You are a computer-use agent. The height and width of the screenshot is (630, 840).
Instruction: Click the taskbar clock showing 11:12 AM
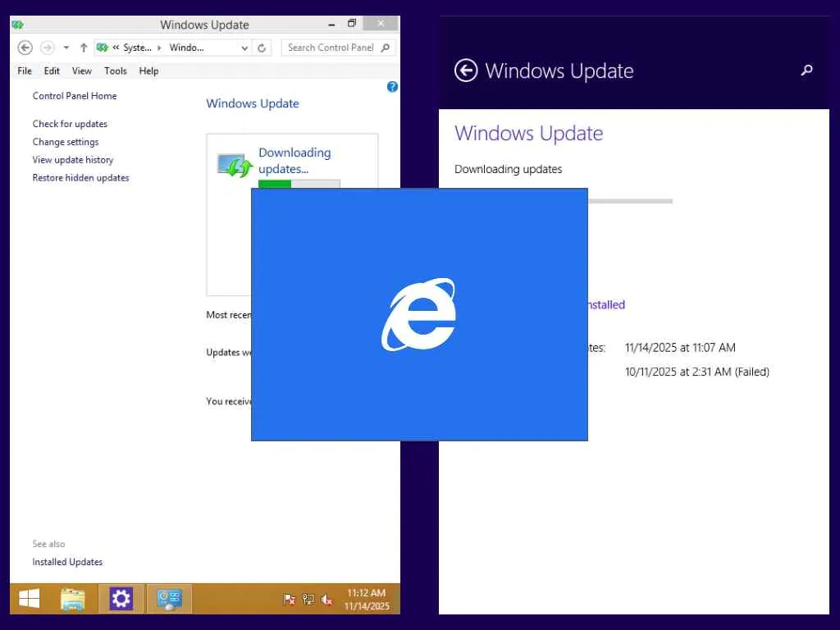367,600
